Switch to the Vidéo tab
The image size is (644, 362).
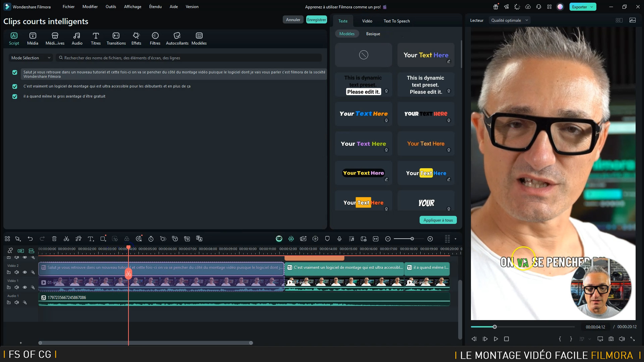click(x=367, y=21)
